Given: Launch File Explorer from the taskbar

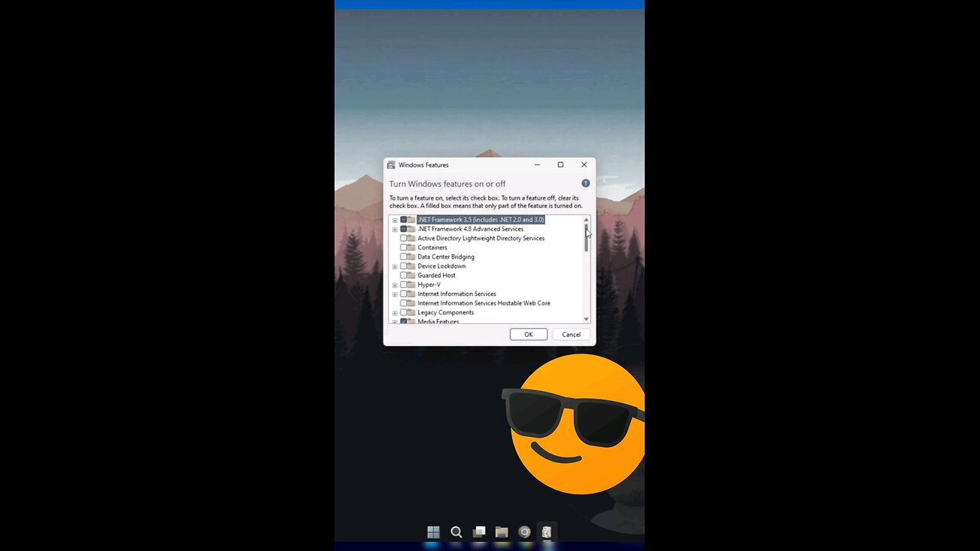Looking at the screenshot, I should (x=501, y=532).
